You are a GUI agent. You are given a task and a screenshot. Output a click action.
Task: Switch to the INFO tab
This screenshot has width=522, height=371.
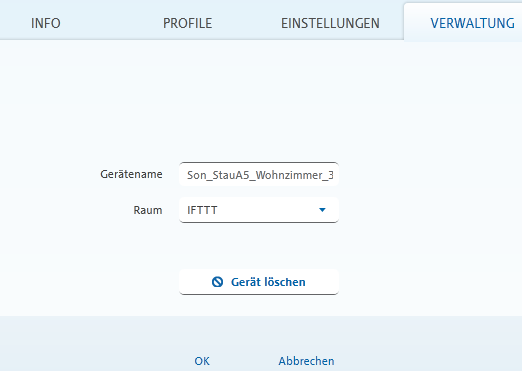(46, 23)
